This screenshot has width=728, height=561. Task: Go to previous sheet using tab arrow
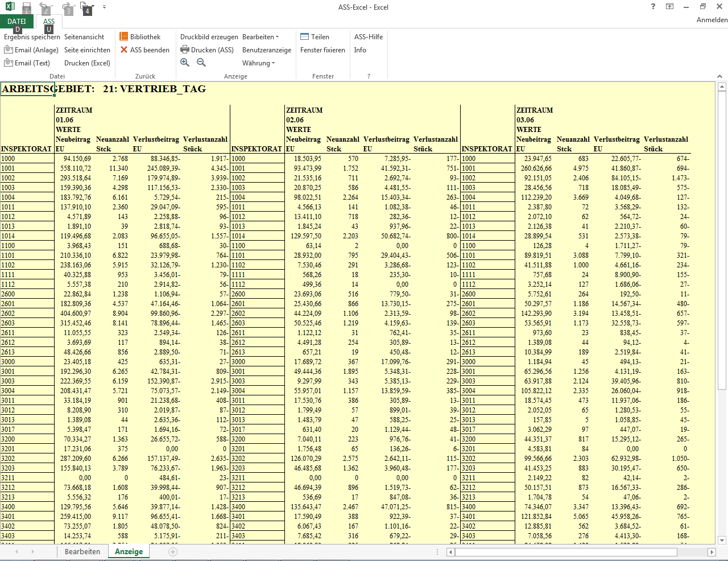pyautogui.click(x=16, y=552)
